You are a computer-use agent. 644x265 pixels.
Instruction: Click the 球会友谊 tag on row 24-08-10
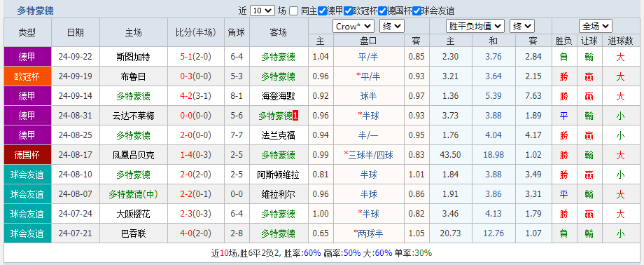click(27, 175)
